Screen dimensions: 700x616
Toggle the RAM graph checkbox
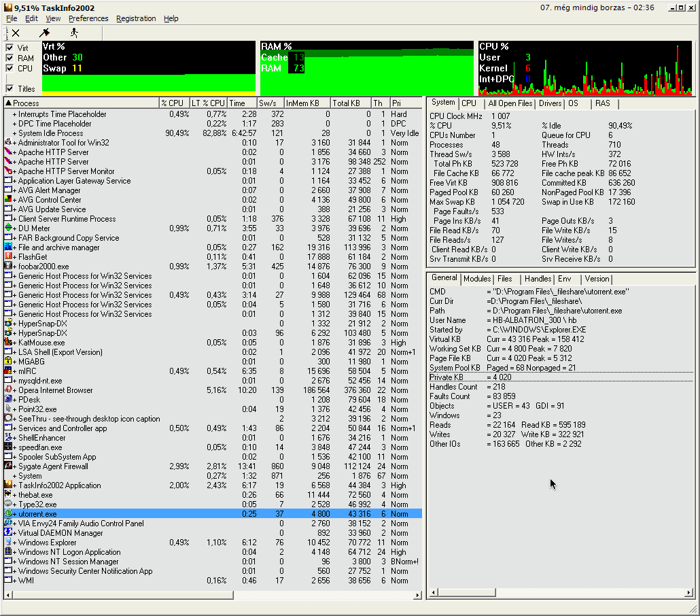tap(10, 58)
